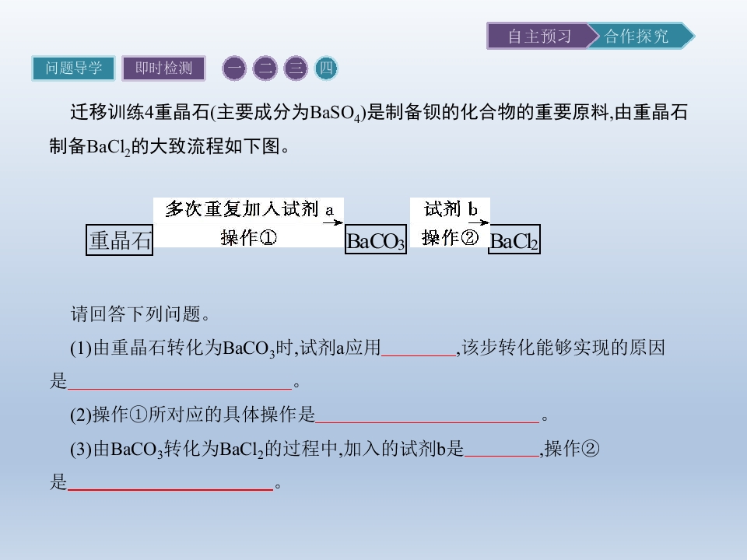Select the 问题导学 button
The width and height of the screenshot is (747, 560).
[73, 68]
